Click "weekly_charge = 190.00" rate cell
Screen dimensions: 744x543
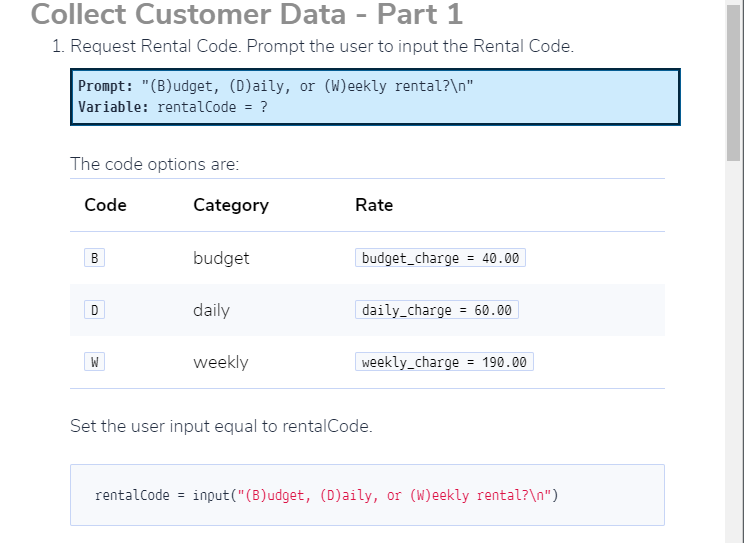pyautogui.click(x=444, y=362)
